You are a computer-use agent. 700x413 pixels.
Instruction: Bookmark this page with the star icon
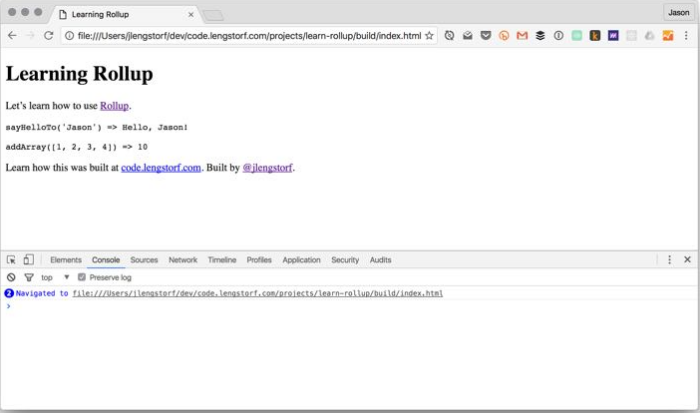429,36
